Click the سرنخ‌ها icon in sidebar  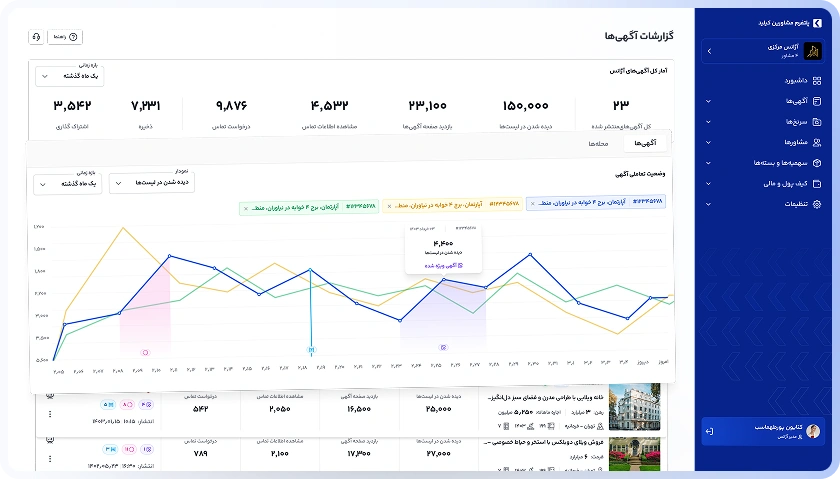click(817, 121)
